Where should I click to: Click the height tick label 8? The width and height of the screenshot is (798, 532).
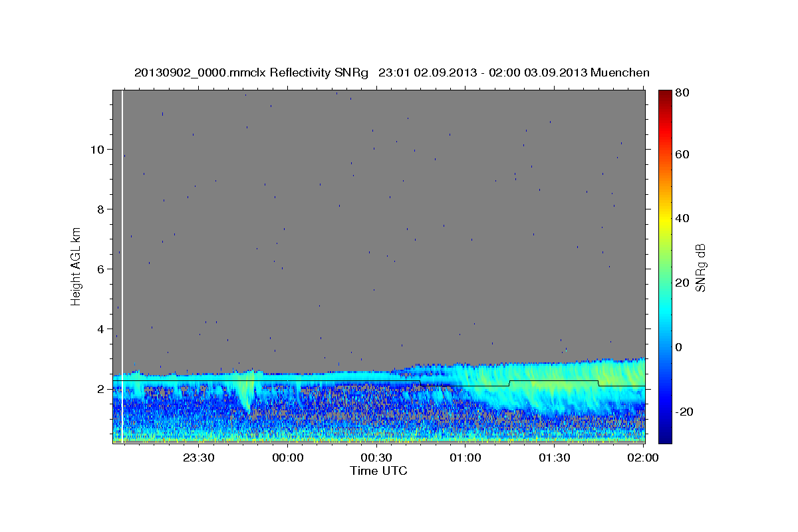[x=100, y=209]
